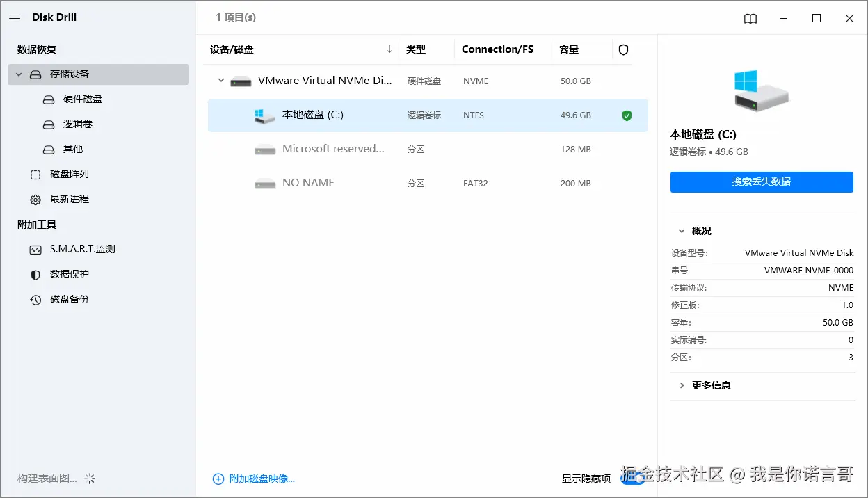The height and width of the screenshot is (498, 868).
Task: Select 存储设备 in sidebar
Action: [98, 74]
